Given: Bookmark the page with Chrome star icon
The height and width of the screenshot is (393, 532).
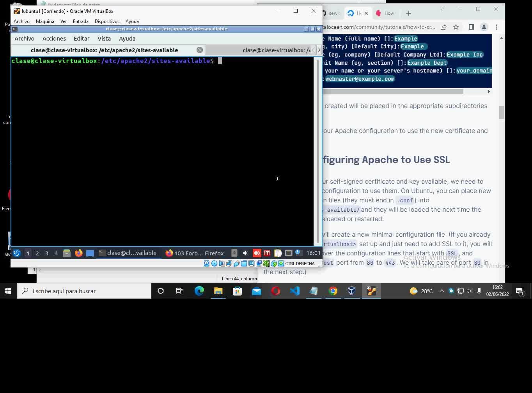Looking at the screenshot, I should point(456,27).
